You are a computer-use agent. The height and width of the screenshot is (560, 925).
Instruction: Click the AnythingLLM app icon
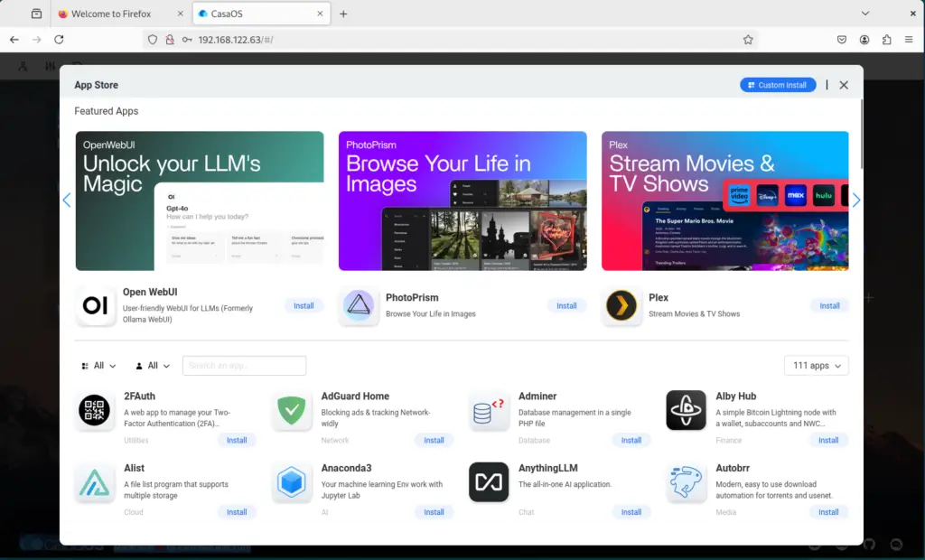pyautogui.click(x=489, y=482)
